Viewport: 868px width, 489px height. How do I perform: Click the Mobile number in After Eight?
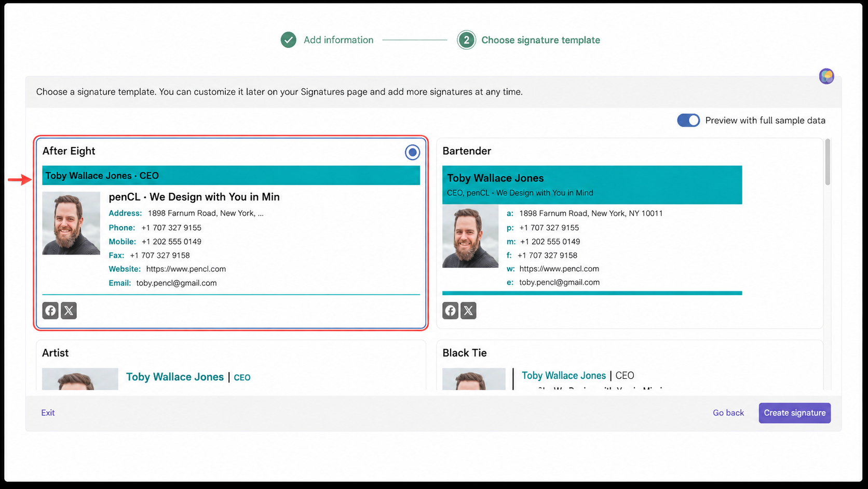[x=155, y=242]
